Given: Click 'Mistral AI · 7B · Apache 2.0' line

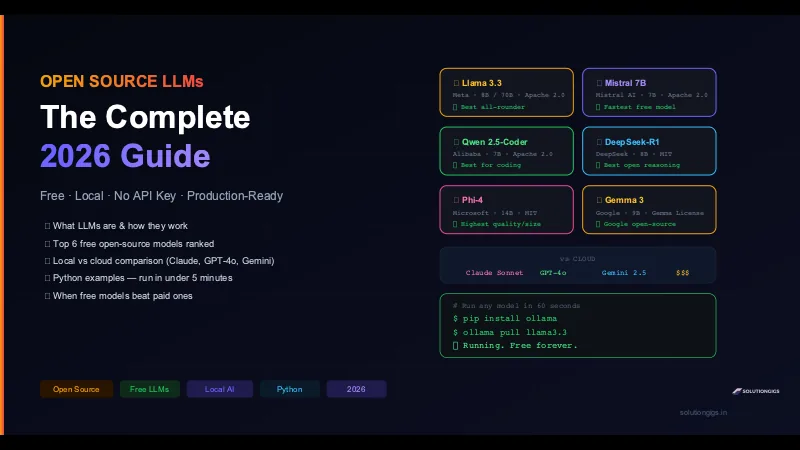Looking at the screenshot, I should pos(652,95).
